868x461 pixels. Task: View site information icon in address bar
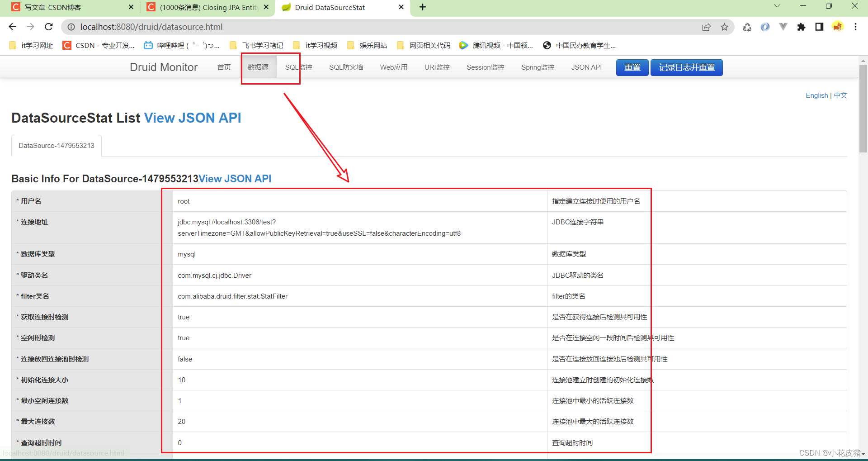[71, 27]
